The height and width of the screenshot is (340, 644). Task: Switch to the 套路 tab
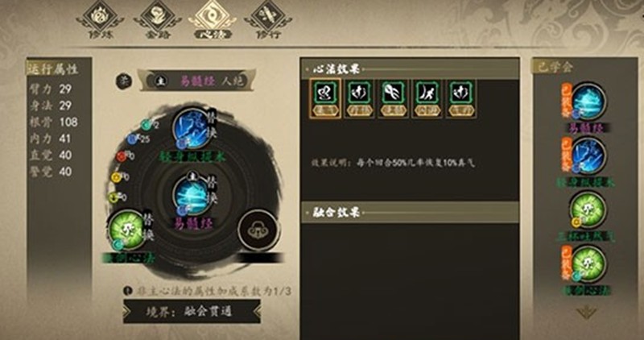pos(157,20)
